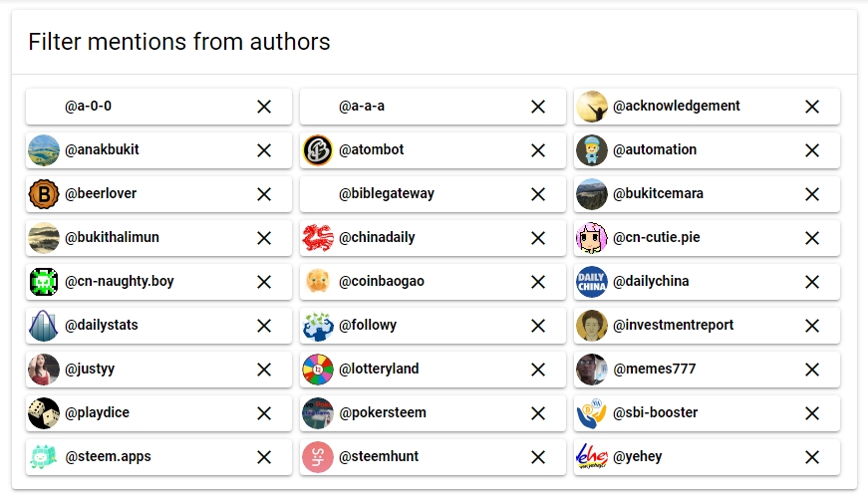Click the @beerlover avatar icon
This screenshot has width=868, height=499.
44,194
